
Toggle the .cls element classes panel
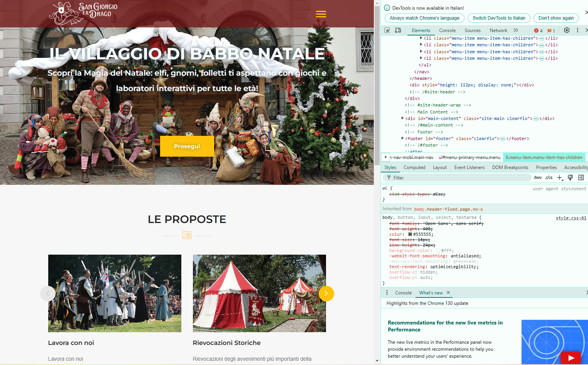click(x=549, y=177)
